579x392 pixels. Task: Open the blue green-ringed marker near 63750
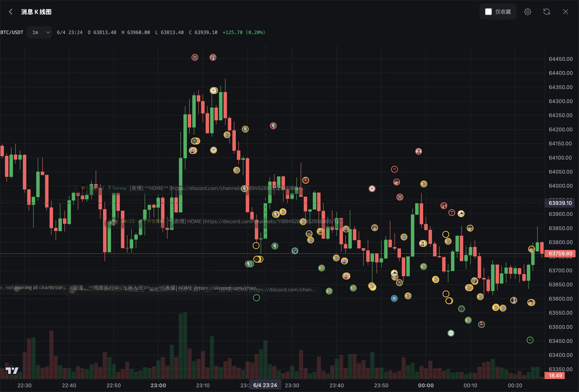coord(295,251)
